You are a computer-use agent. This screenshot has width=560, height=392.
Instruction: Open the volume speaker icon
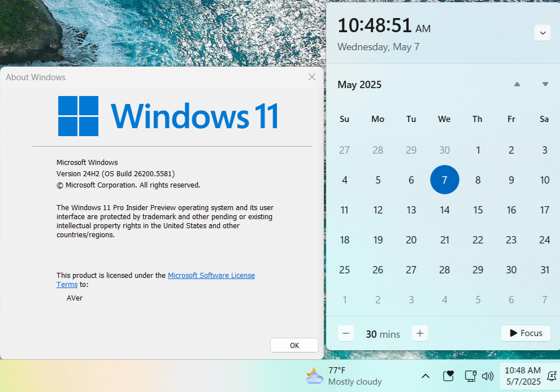click(488, 376)
